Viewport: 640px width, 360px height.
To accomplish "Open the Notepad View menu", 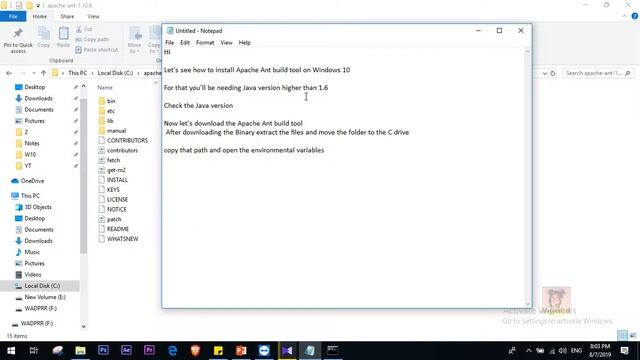I will (x=226, y=42).
